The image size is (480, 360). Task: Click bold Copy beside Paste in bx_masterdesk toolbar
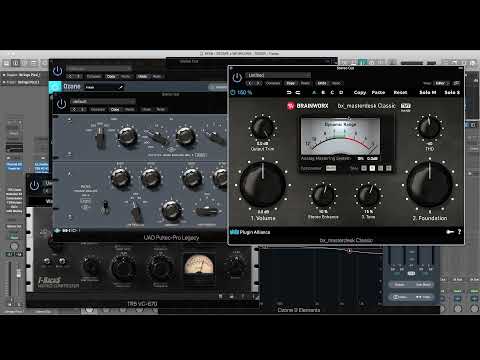[x=360, y=92]
